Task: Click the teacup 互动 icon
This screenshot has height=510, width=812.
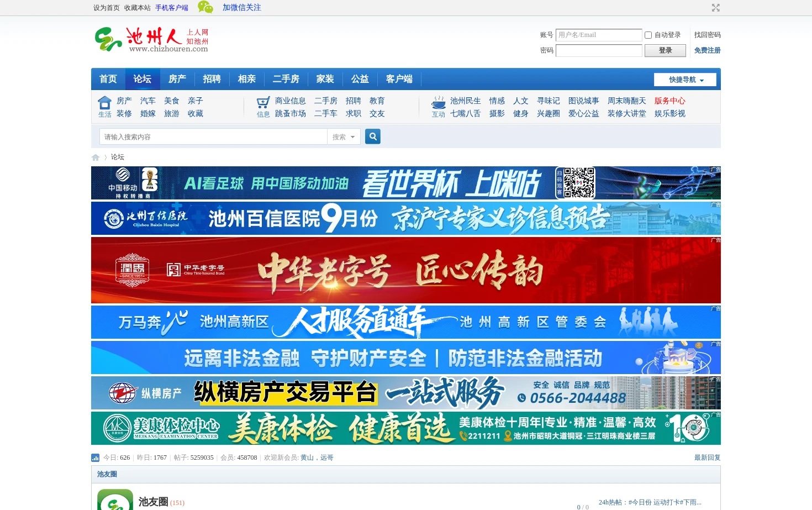Action: pyautogui.click(x=439, y=103)
